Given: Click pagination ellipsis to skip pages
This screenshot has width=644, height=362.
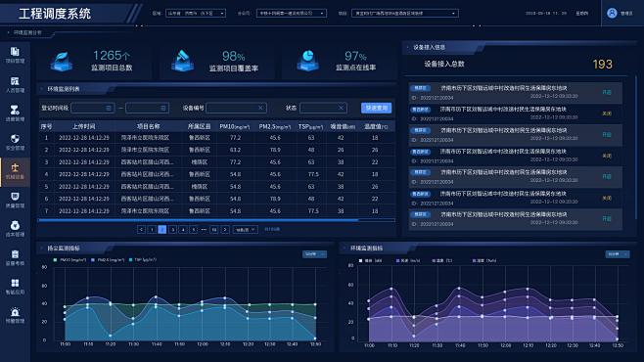Looking at the screenshot, I should coord(204,230).
